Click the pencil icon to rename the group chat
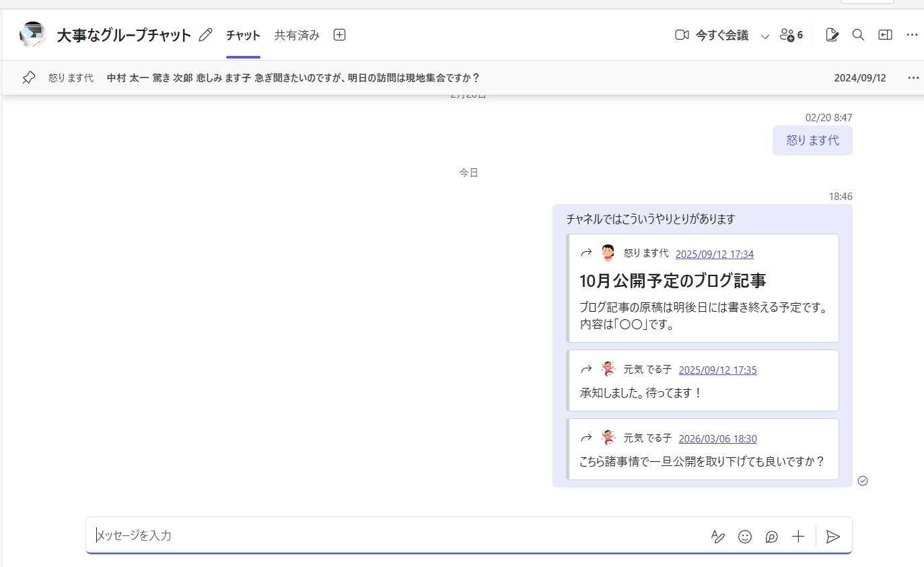 point(206,35)
